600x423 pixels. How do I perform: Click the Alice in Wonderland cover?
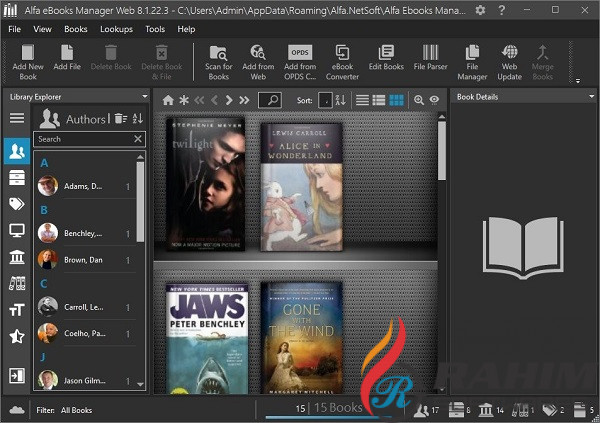click(302, 187)
